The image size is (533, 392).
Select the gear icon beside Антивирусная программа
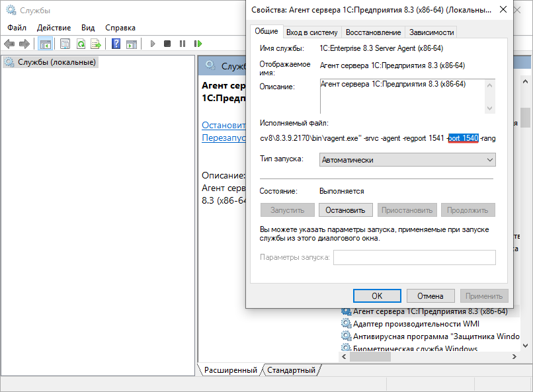pyautogui.click(x=346, y=336)
